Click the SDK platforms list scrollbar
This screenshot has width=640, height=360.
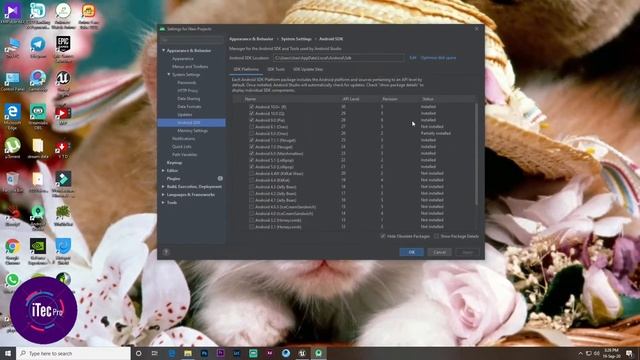tap(476, 154)
